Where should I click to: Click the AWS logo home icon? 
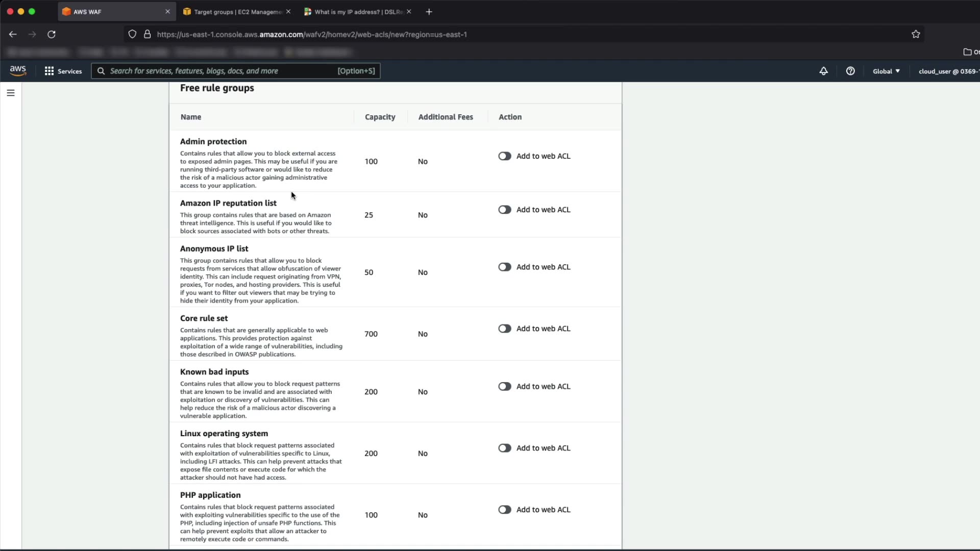coord(18,70)
